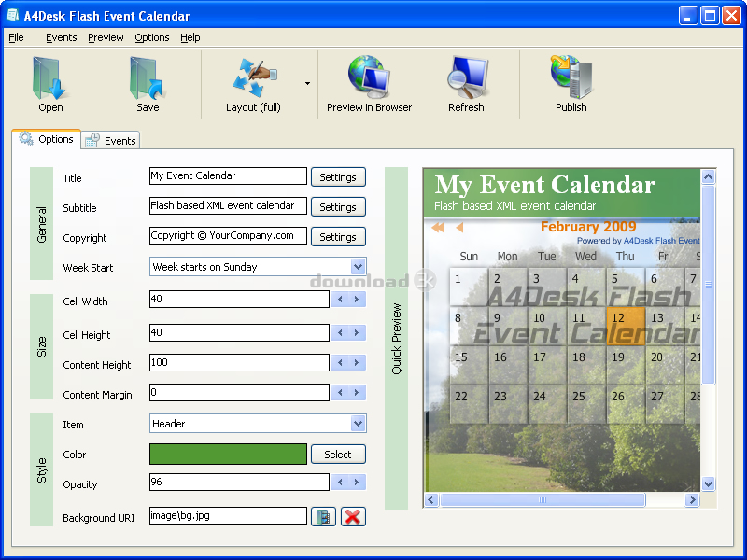The image size is (747, 560).
Task: Decrease Content Height value
Action: [x=340, y=362]
